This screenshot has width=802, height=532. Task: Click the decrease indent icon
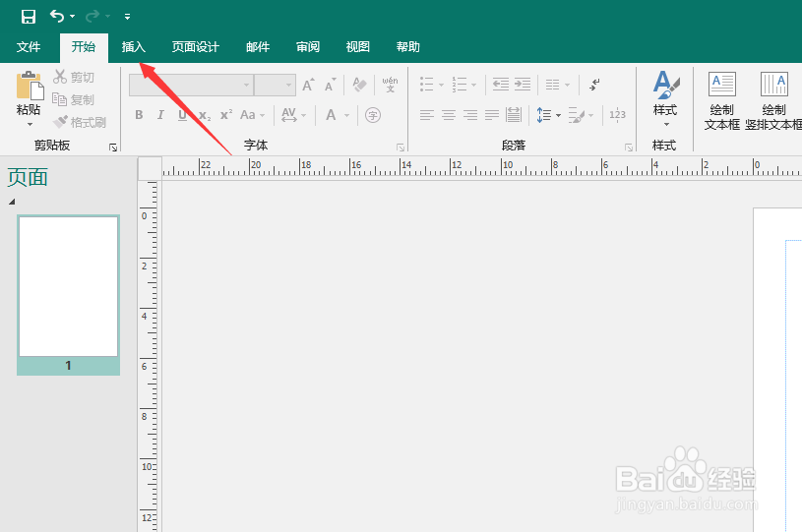click(x=500, y=85)
